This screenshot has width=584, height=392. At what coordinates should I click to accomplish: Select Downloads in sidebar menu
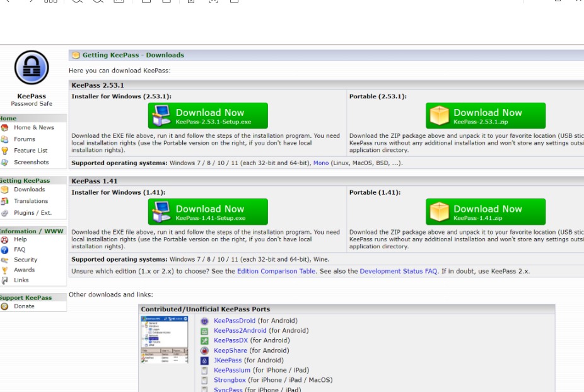[30, 189]
